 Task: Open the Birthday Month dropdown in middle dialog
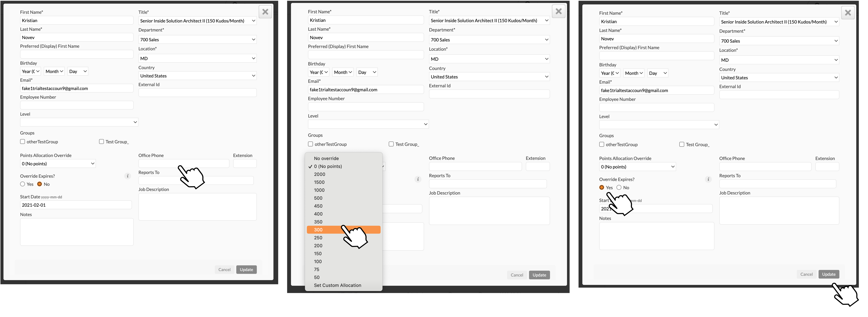click(343, 72)
